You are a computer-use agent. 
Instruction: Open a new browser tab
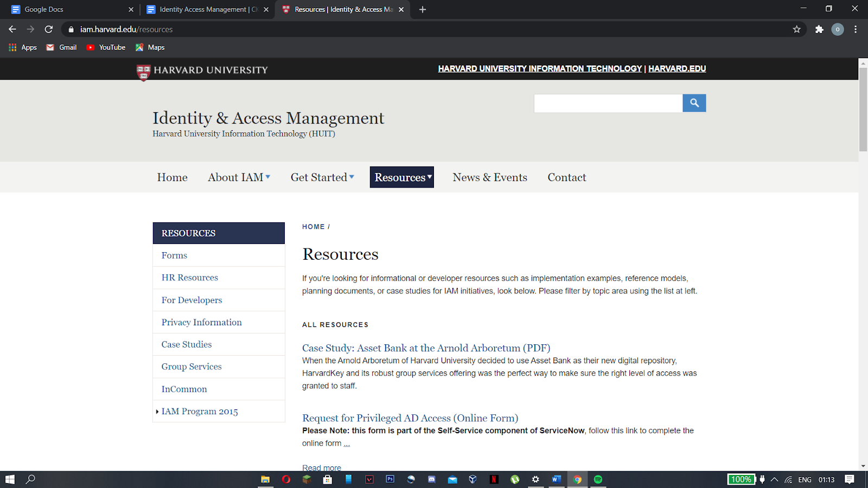click(423, 9)
